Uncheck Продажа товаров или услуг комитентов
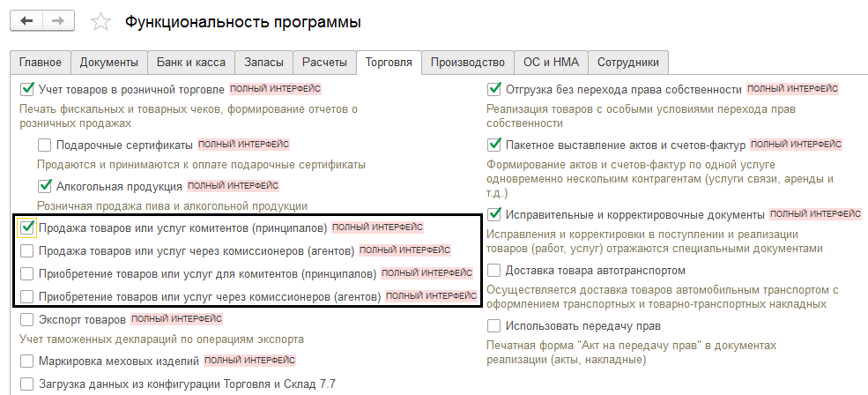This screenshot has height=395, width=868. [x=27, y=227]
